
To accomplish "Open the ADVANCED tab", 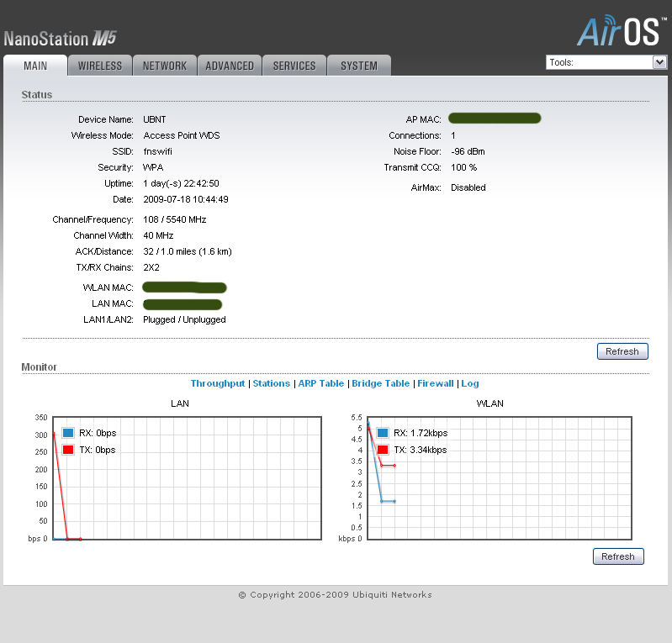I will tap(230, 66).
